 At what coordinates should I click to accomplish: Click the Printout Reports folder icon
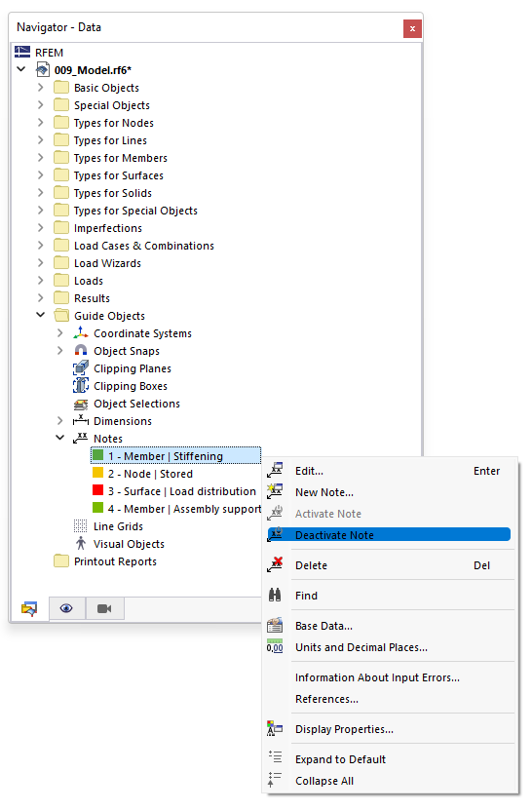click(61, 561)
